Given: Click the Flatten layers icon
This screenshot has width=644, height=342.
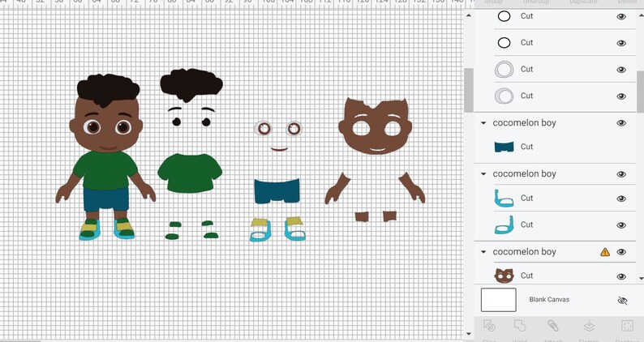Looking at the screenshot, I should pos(589,326).
